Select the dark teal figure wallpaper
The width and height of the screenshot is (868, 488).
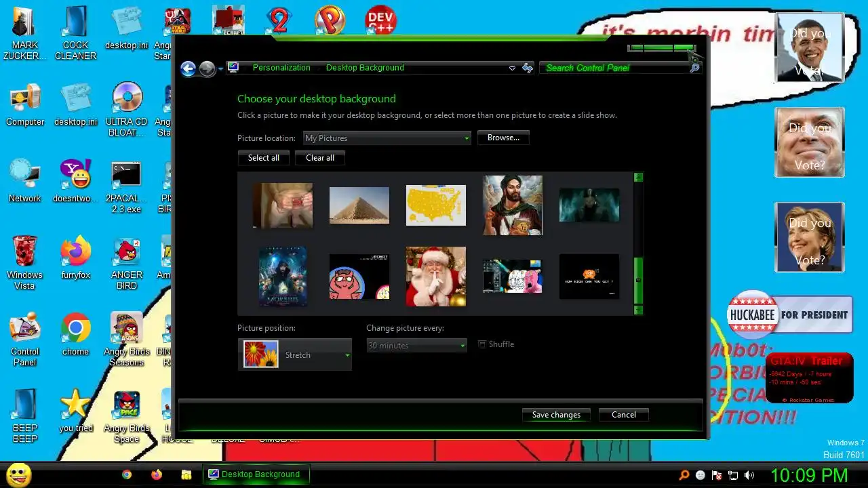click(x=589, y=205)
